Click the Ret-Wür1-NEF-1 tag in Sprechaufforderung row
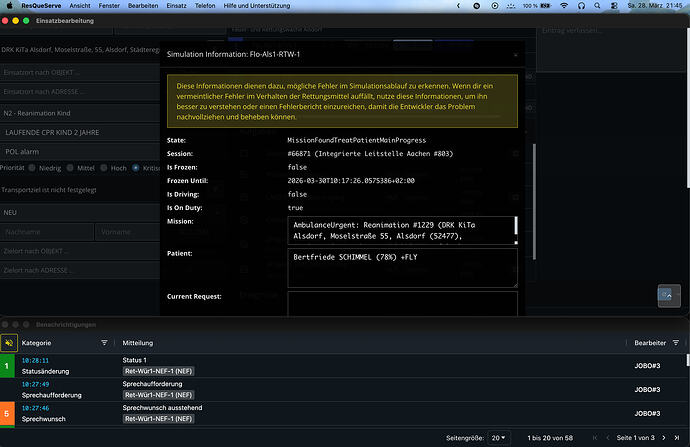690x447 pixels. [158, 395]
